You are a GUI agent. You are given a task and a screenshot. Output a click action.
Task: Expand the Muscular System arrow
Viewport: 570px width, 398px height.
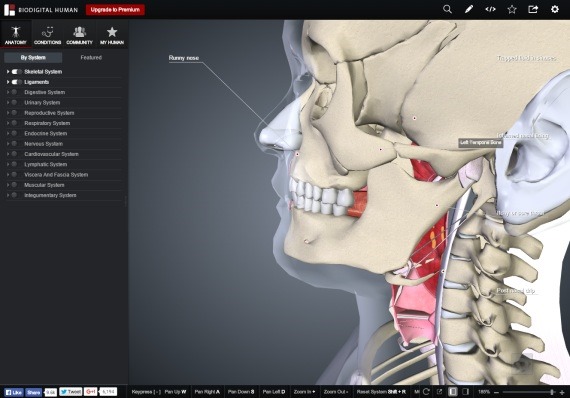[8, 185]
